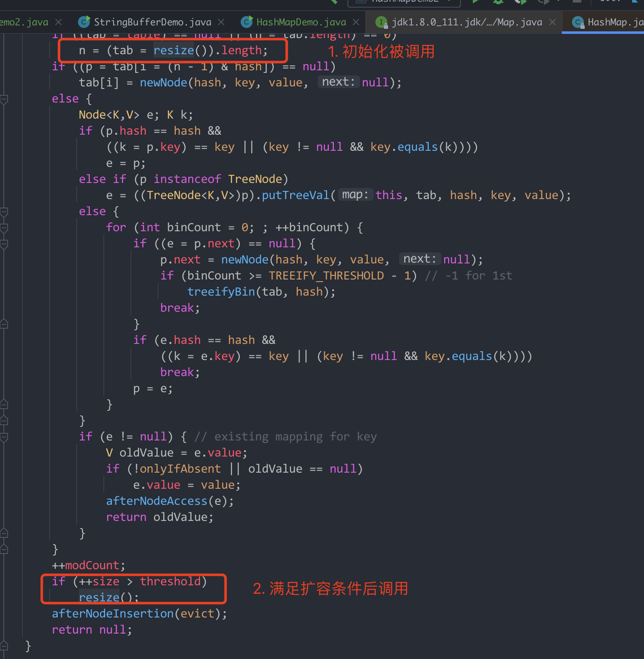The width and height of the screenshot is (644, 659).
Task: Click the 'return oldValue;' statement
Action: pos(160,517)
